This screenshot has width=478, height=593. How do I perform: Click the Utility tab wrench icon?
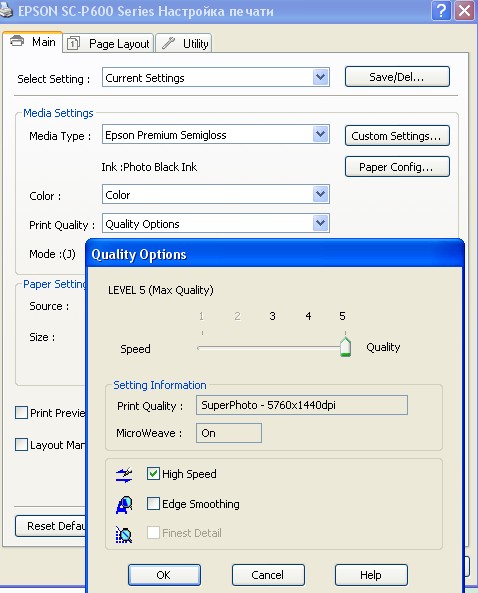(168, 43)
